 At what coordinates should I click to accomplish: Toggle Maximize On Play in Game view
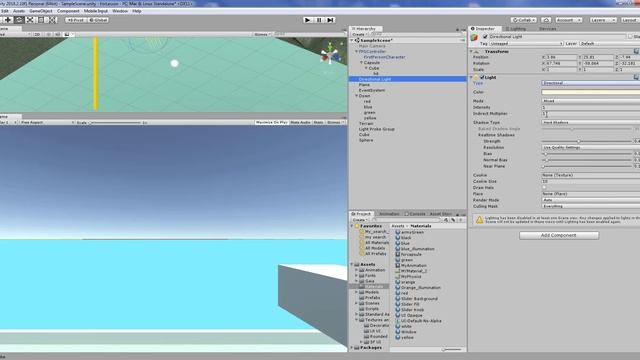click(271, 122)
